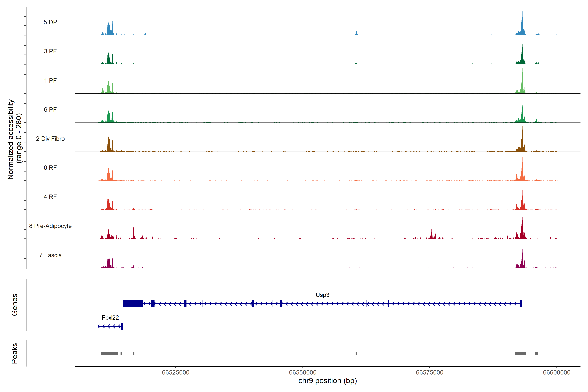
Task: Click the 4 RF track label
Action: click(50, 197)
